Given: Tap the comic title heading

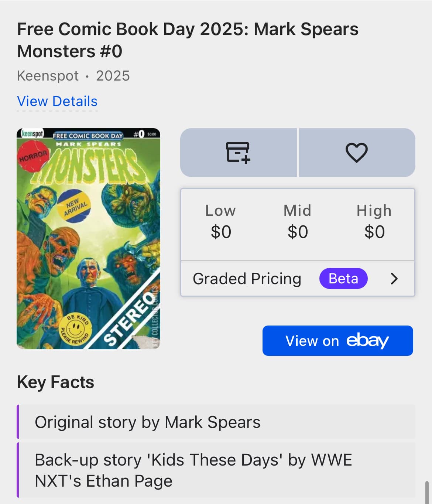Looking at the screenshot, I should [x=188, y=40].
